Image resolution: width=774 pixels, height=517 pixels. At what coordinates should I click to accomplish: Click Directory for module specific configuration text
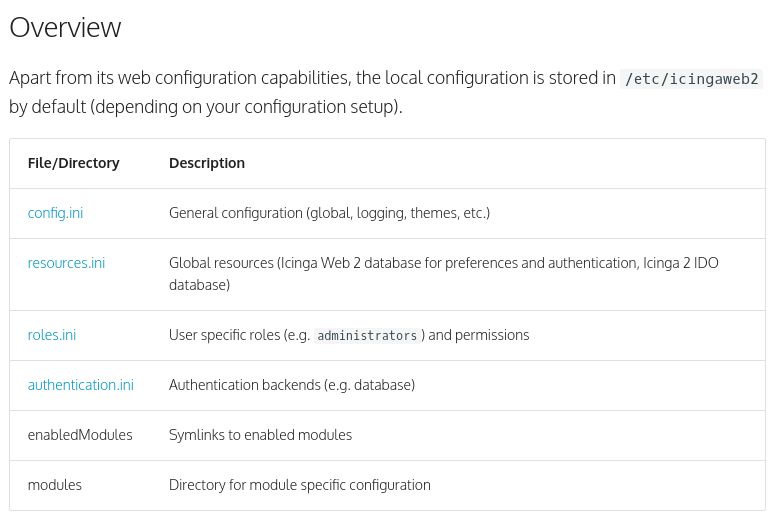pyautogui.click(x=299, y=485)
